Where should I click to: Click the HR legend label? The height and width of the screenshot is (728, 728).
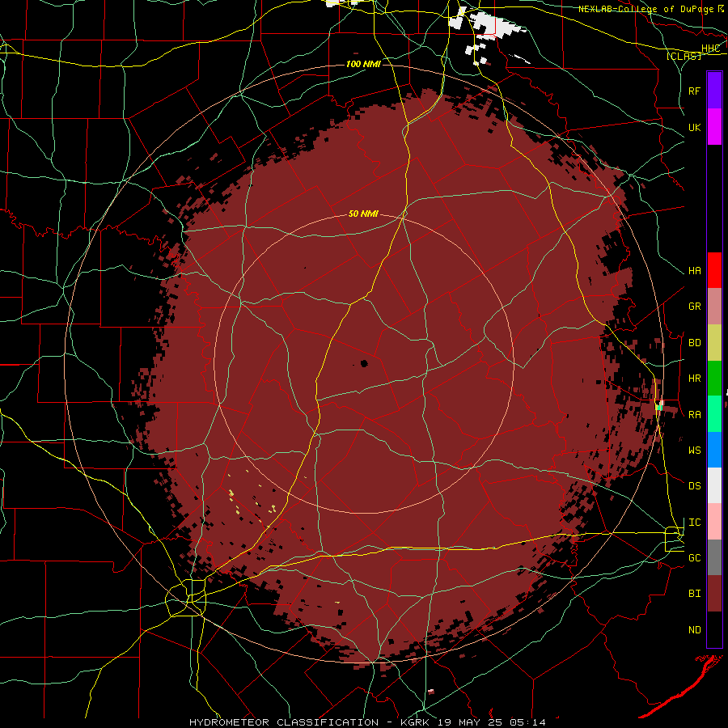click(694, 379)
